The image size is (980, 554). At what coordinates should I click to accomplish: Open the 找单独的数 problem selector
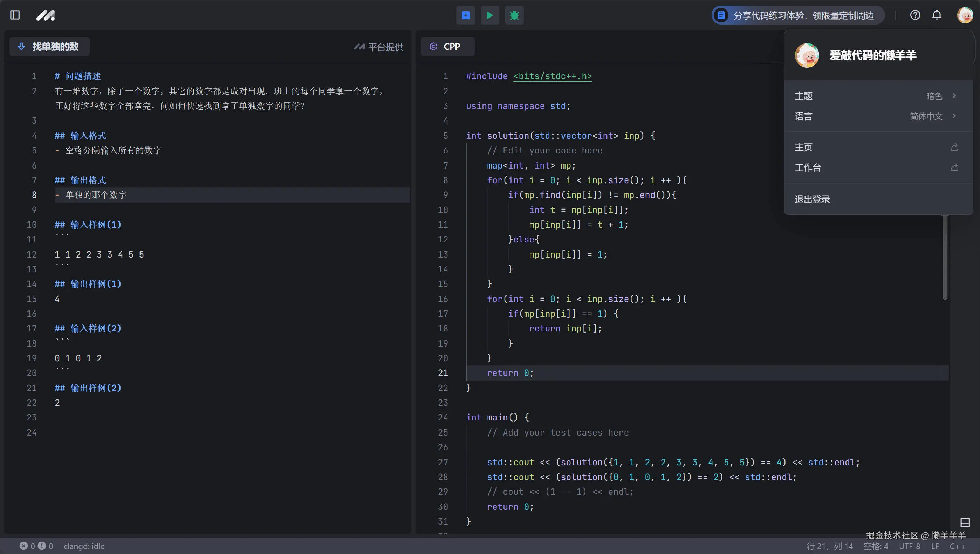[49, 46]
